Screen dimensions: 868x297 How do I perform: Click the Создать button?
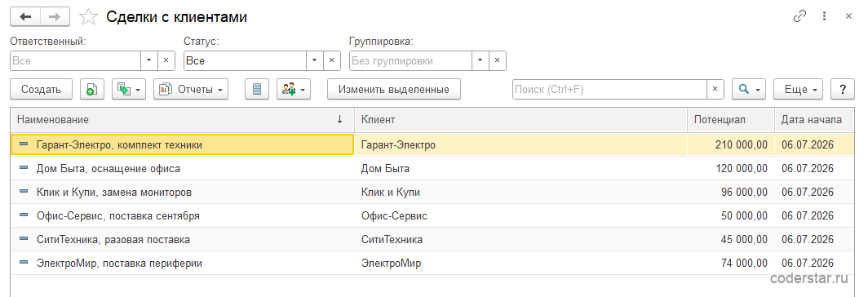[x=41, y=89]
